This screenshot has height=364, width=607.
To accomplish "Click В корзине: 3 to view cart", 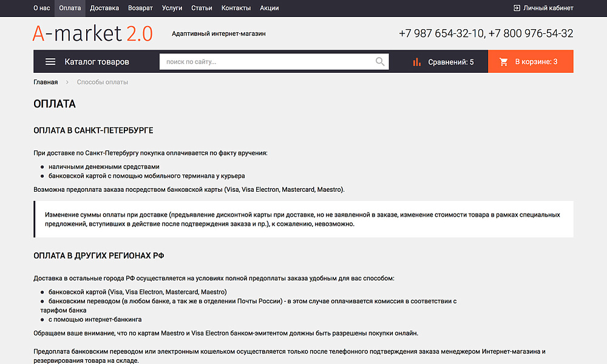I will click(x=537, y=61).
